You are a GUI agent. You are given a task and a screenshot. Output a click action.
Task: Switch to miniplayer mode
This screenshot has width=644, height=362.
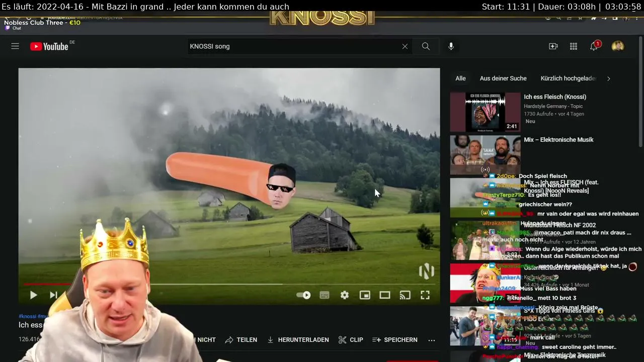click(x=365, y=295)
